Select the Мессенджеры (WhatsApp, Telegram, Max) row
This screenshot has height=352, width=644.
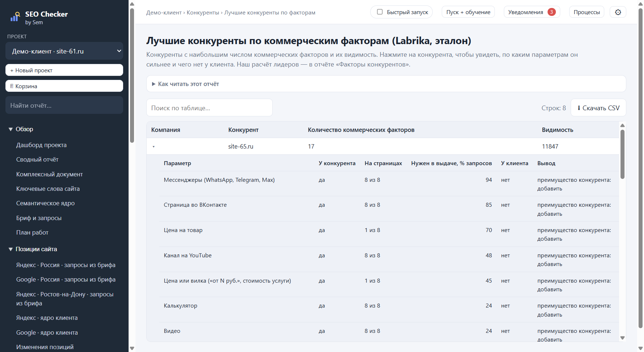coord(389,184)
